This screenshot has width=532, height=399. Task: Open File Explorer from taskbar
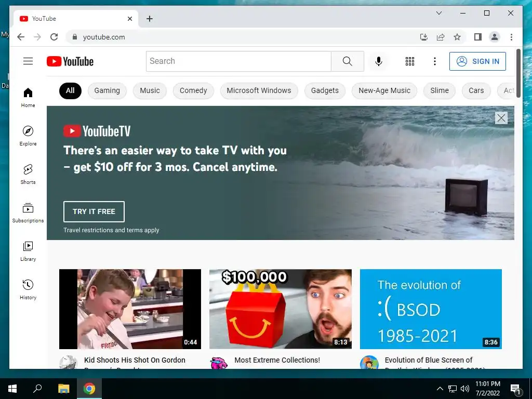pos(63,389)
